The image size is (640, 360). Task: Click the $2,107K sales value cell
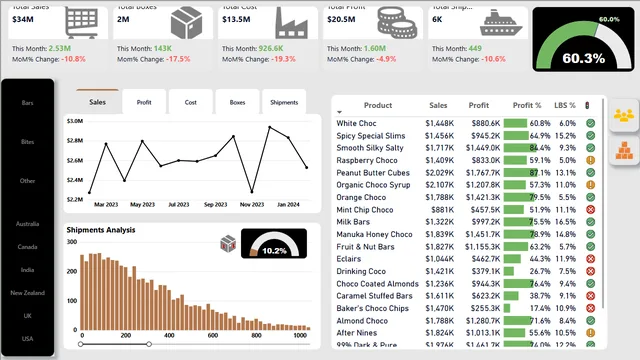(x=440, y=185)
